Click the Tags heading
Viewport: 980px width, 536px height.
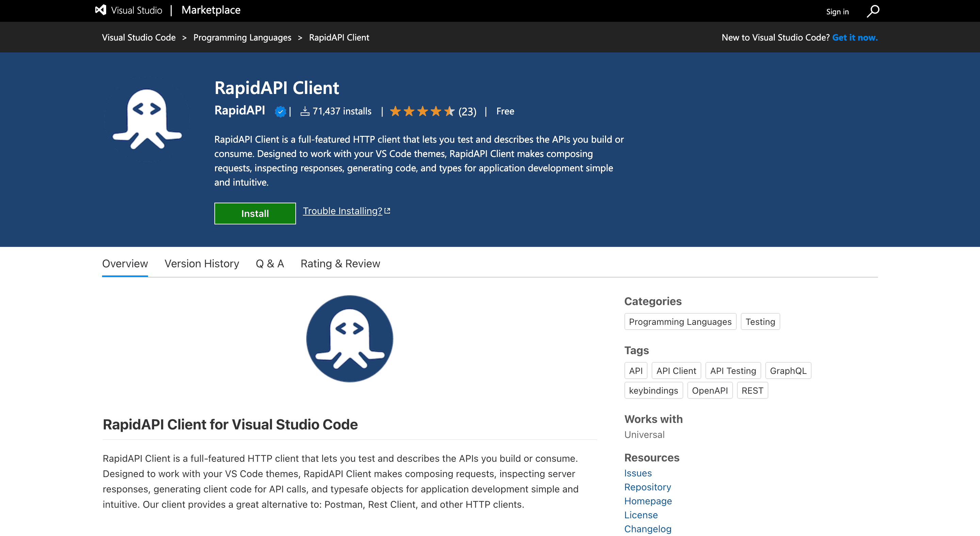click(x=636, y=350)
